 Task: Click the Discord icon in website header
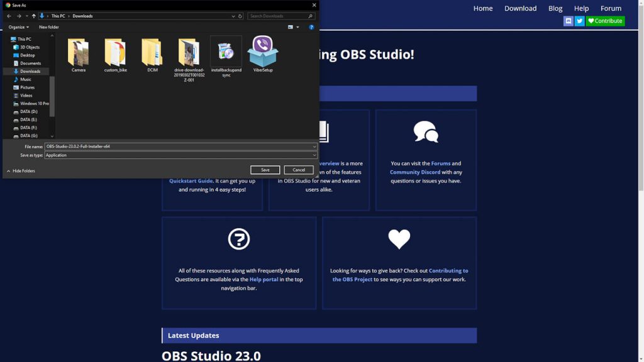(569, 21)
